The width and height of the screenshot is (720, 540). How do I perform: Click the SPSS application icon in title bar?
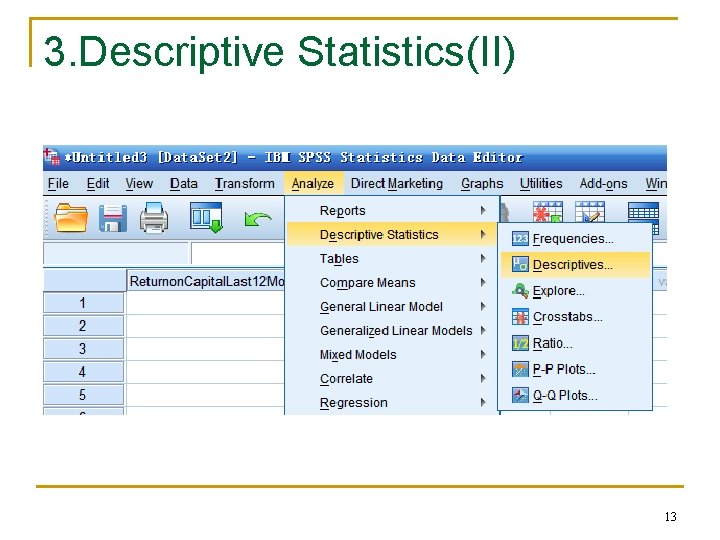[x=51, y=157]
